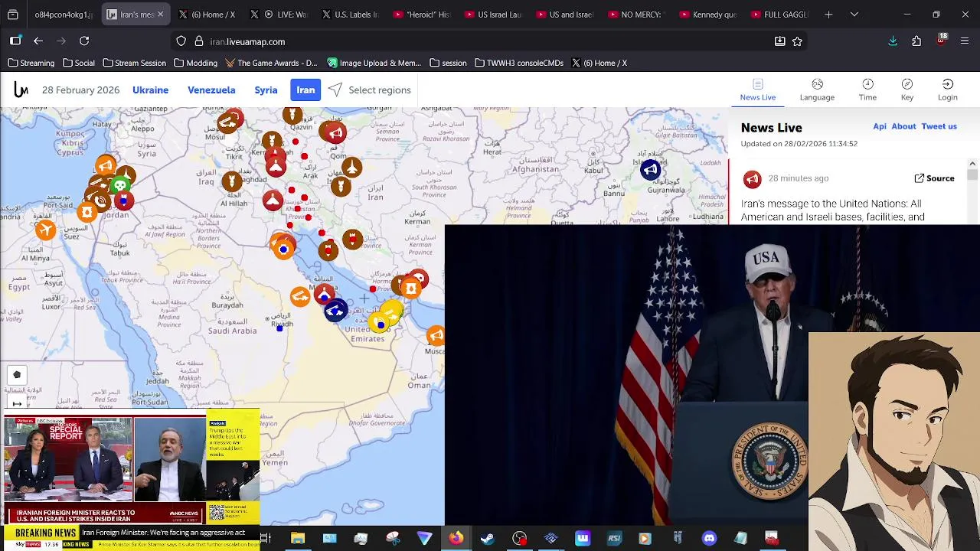This screenshot has height=551, width=980.
Task: Go back to the previous page
Action: [x=38, y=41]
